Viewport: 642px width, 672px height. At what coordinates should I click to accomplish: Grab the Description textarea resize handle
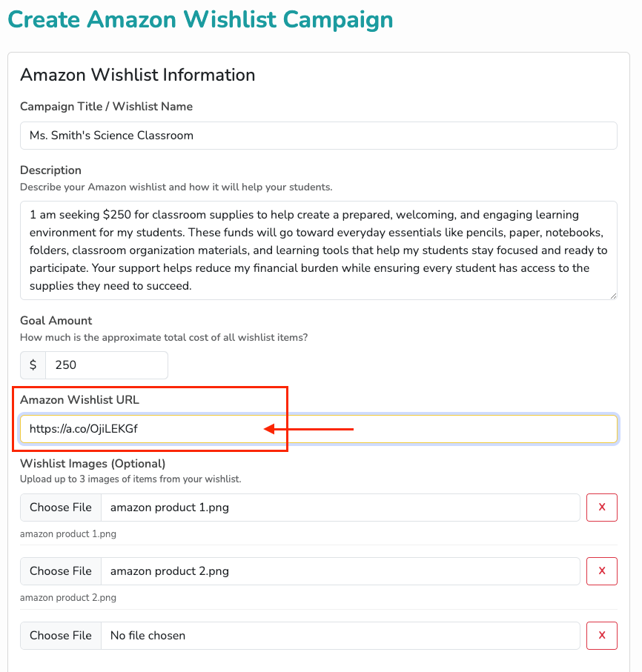pos(613,296)
